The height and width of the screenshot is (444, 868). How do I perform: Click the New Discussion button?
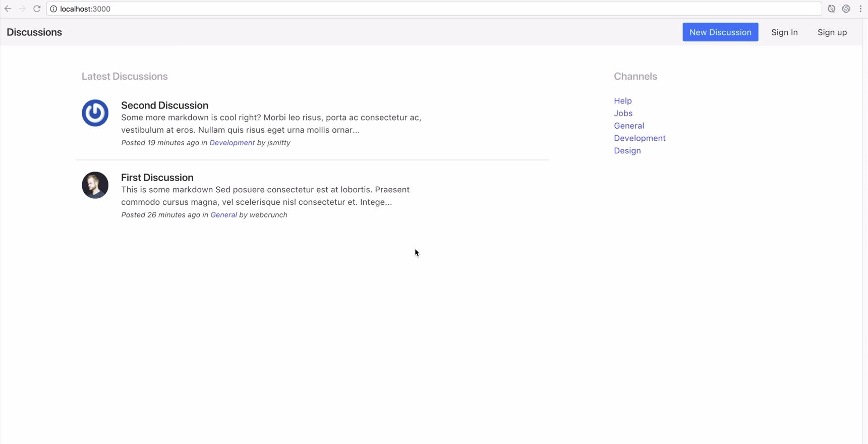pyautogui.click(x=720, y=32)
